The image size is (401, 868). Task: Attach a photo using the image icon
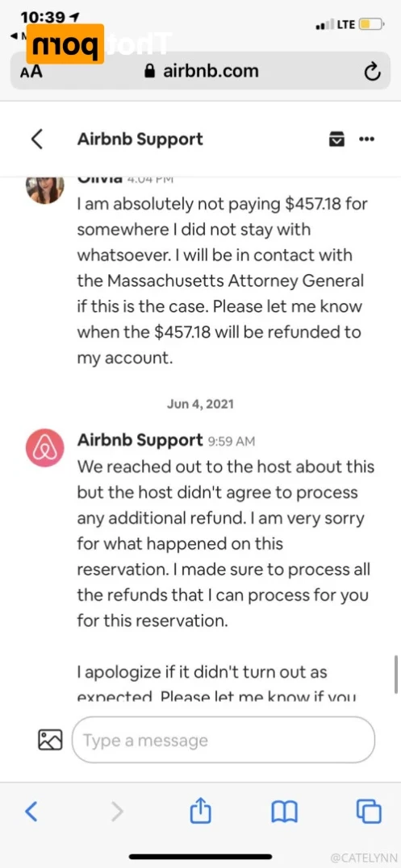pyautogui.click(x=50, y=740)
